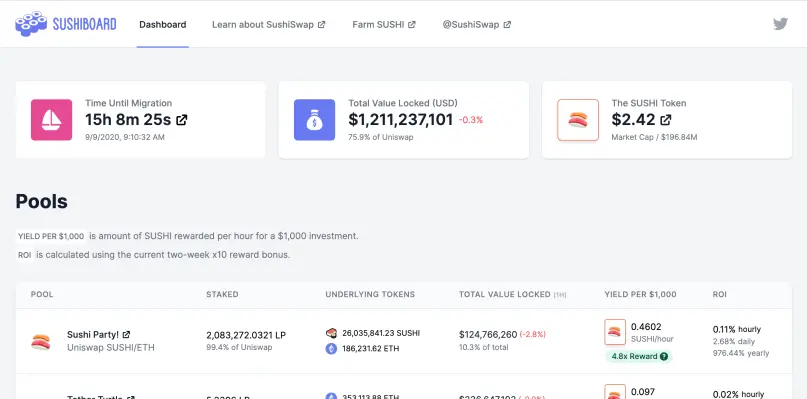
Task: Open the Sushi Party! pool link
Action: [x=98, y=335]
